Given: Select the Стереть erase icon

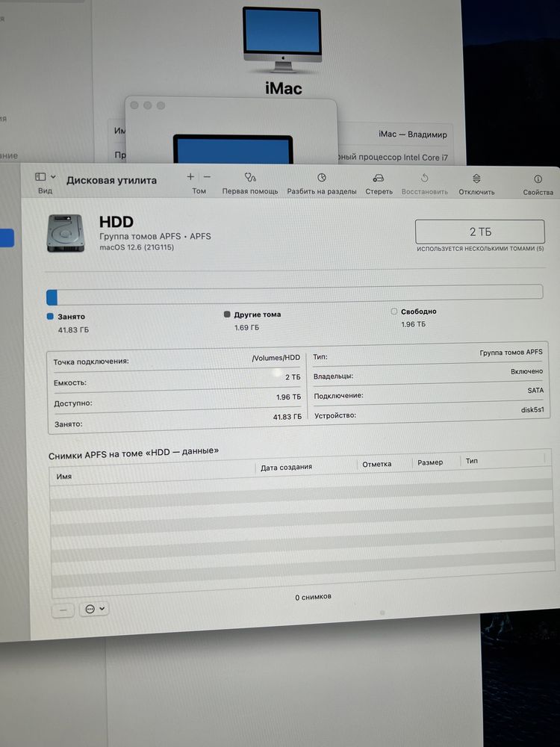Looking at the screenshot, I should tap(379, 179).
